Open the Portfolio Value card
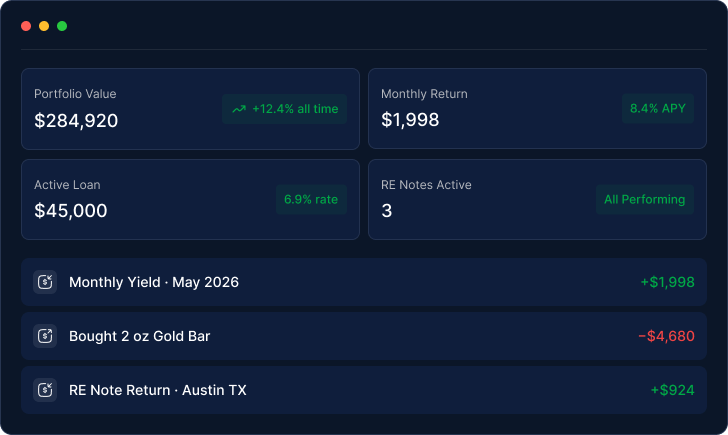 tap(190, 109)
